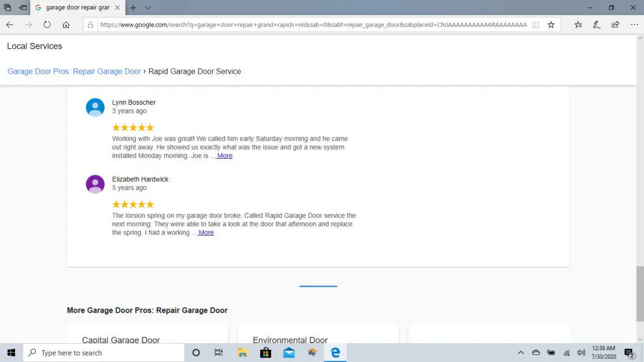The width and height of the screenshot is (644, 362).
Task: Click the page vertical scrollbar thumb
Action: pyautogui.click(x=640, y=294)
